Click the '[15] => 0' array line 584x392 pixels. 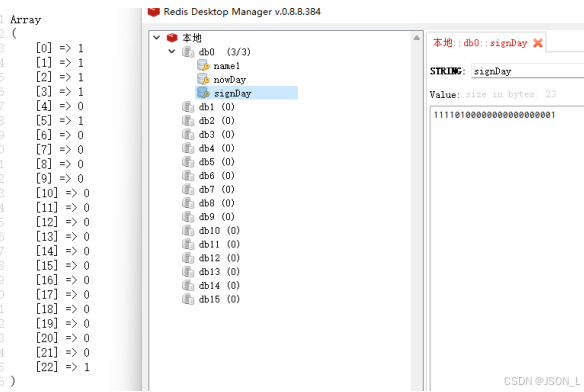pyautogui.click(x=63, y=266)
